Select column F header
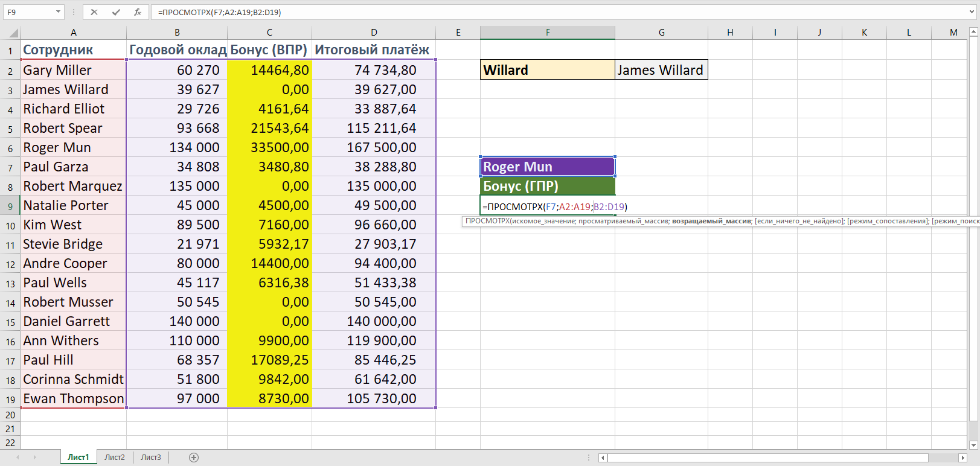Image resolution: width=980 pixels, height=466 pixels. [548, 33]
